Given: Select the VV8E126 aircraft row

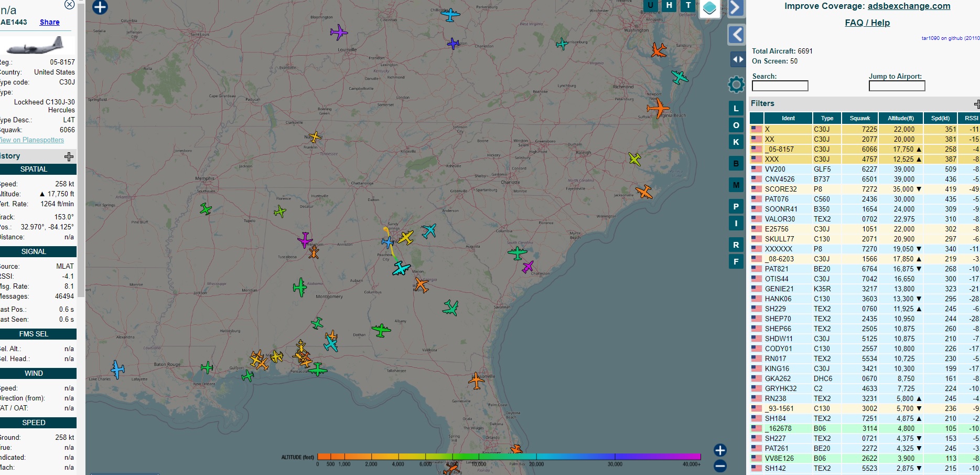Looking at the screenshot, I should pyautogui.click(x=865, y=458).
